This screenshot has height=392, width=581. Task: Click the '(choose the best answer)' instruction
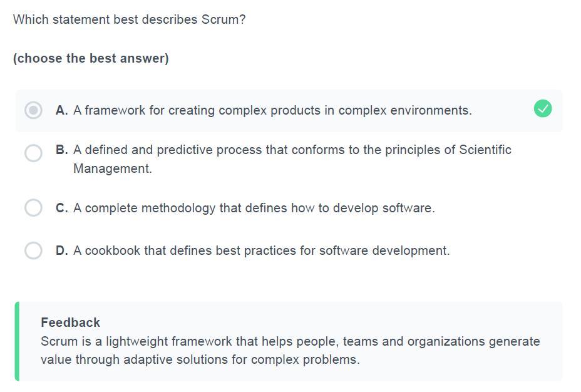point(91,58)
